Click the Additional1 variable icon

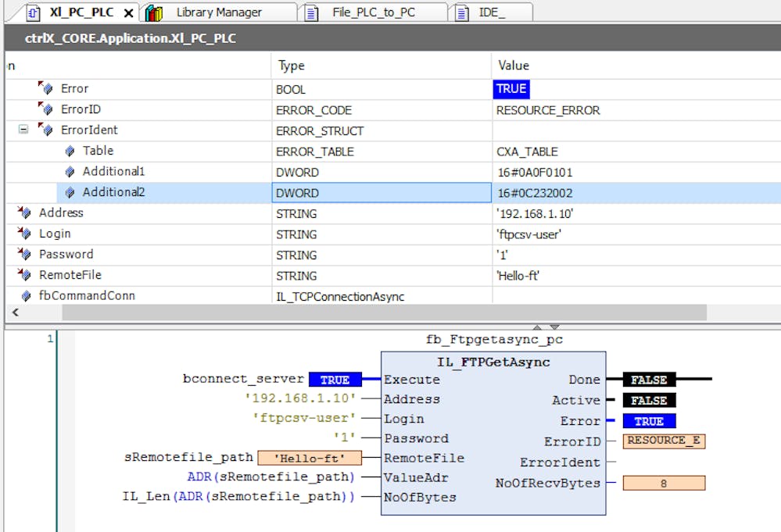(70, 172)
